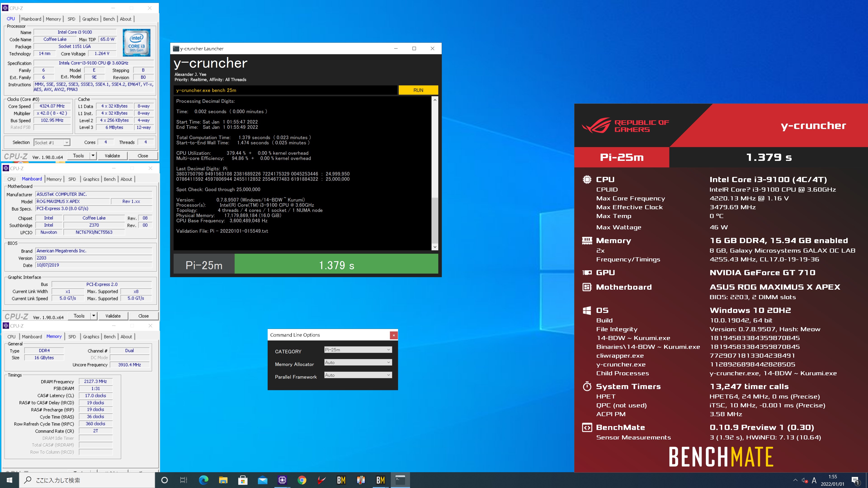Open Microsoft Store taskbar icon

click(x=243, y=480)
